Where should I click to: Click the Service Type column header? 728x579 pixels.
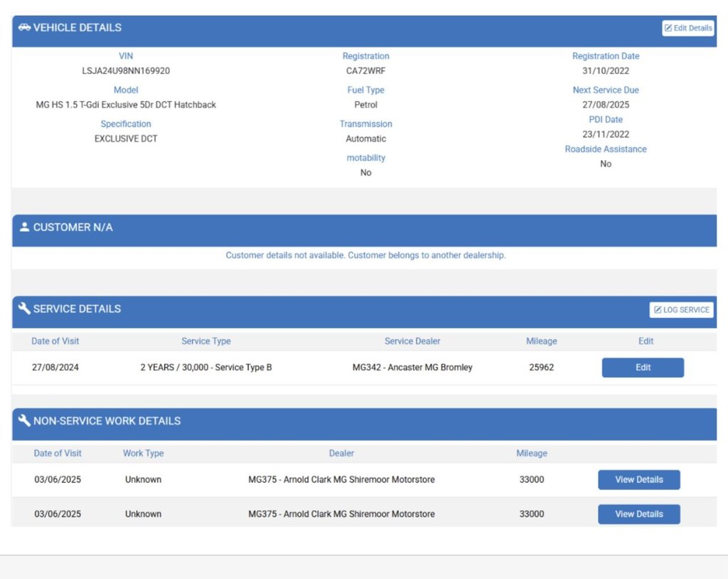(206, 341)
